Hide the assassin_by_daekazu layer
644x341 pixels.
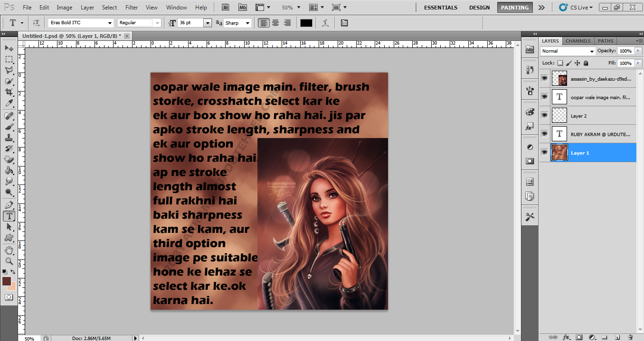pos(545,78)
